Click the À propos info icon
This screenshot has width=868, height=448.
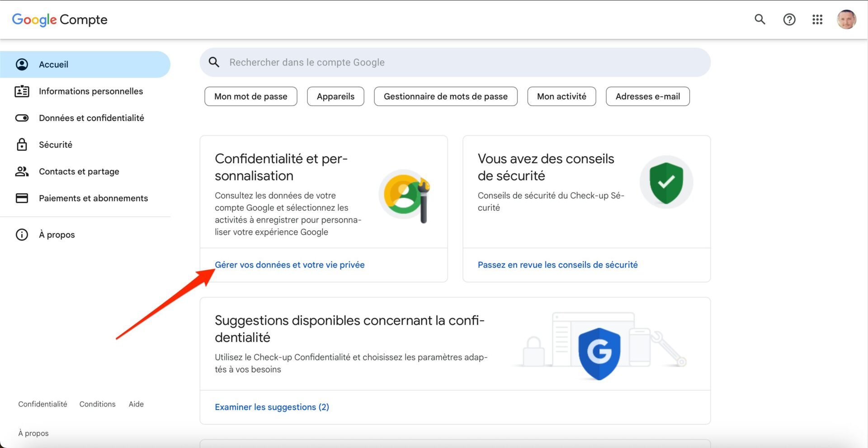click(22, 234)
